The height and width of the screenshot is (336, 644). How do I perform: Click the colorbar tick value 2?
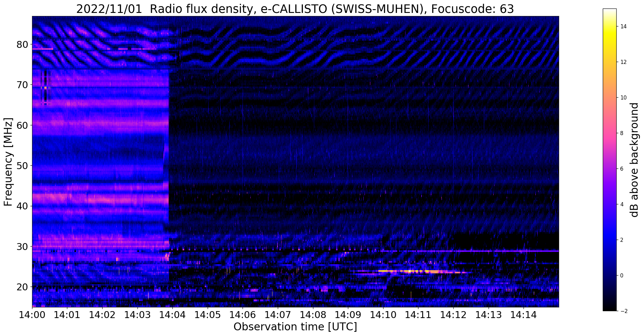click(x=621, y=240)
